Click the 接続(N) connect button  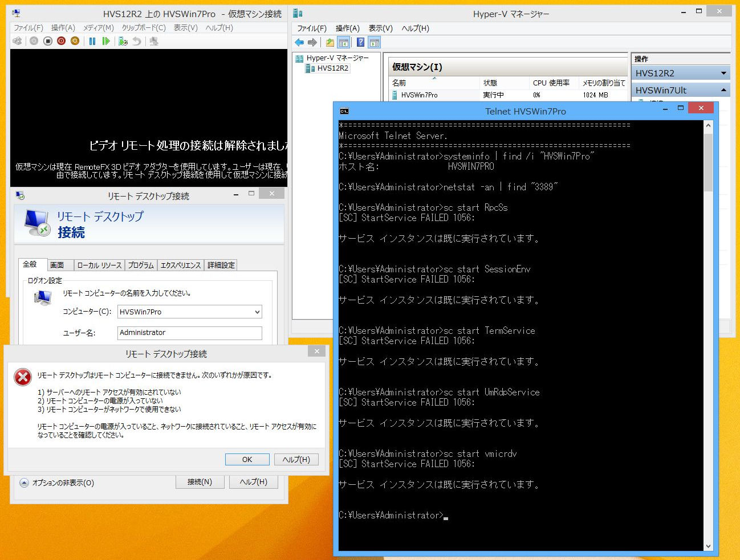[200, 482]
